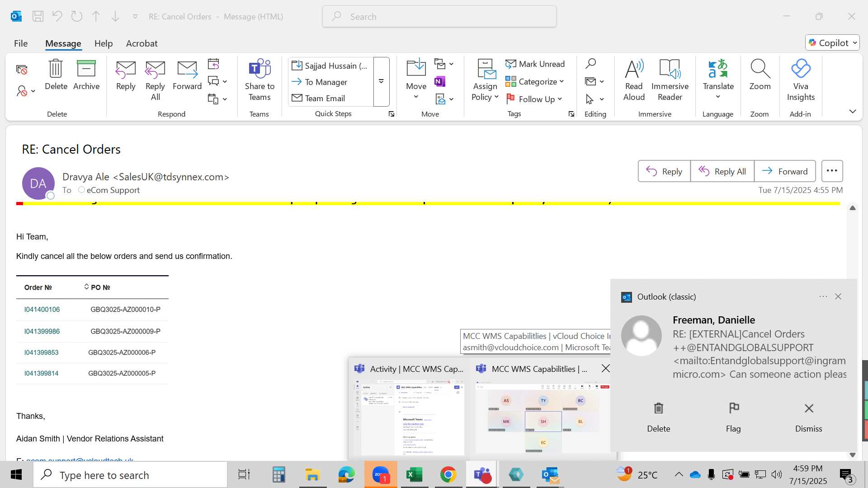Viewport: 868px width, 488px height.
Task: Click the ribbon Reply envelope icon
Action: point(126,75)
